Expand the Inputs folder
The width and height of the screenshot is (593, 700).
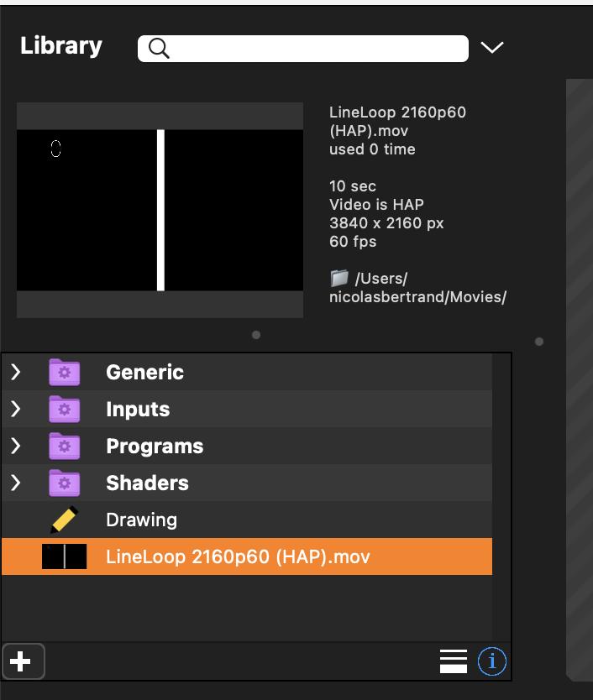coord(16,409)
